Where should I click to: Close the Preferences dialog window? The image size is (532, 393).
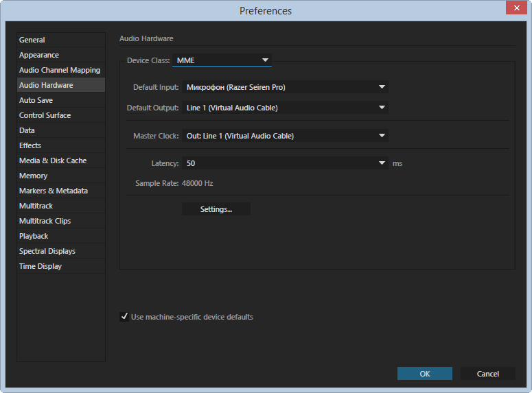tap(516, 8)
